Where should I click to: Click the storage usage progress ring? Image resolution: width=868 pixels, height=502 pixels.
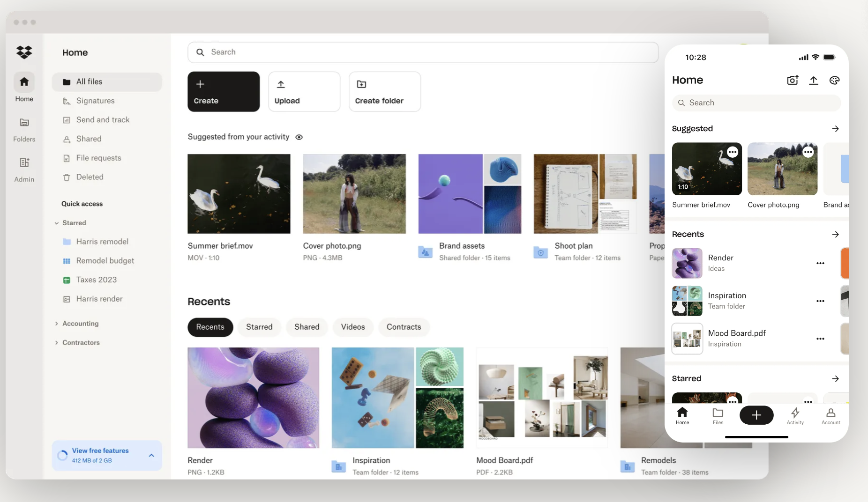[x=62, y=455]
